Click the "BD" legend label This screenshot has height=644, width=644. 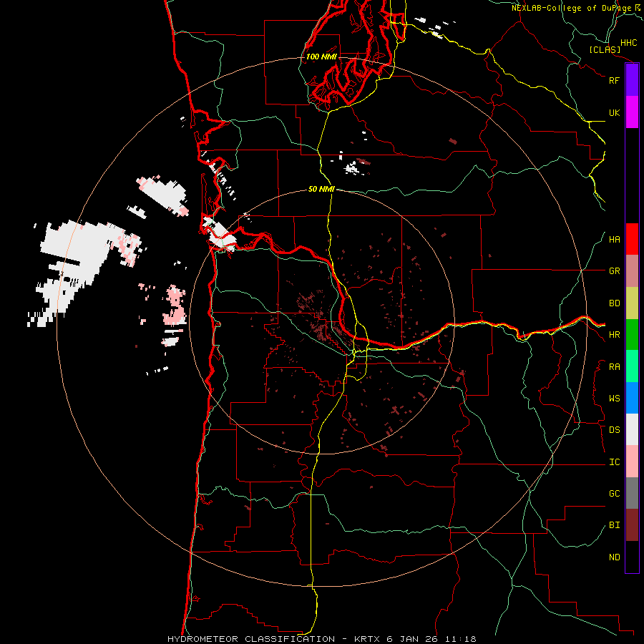pos(614,303)
